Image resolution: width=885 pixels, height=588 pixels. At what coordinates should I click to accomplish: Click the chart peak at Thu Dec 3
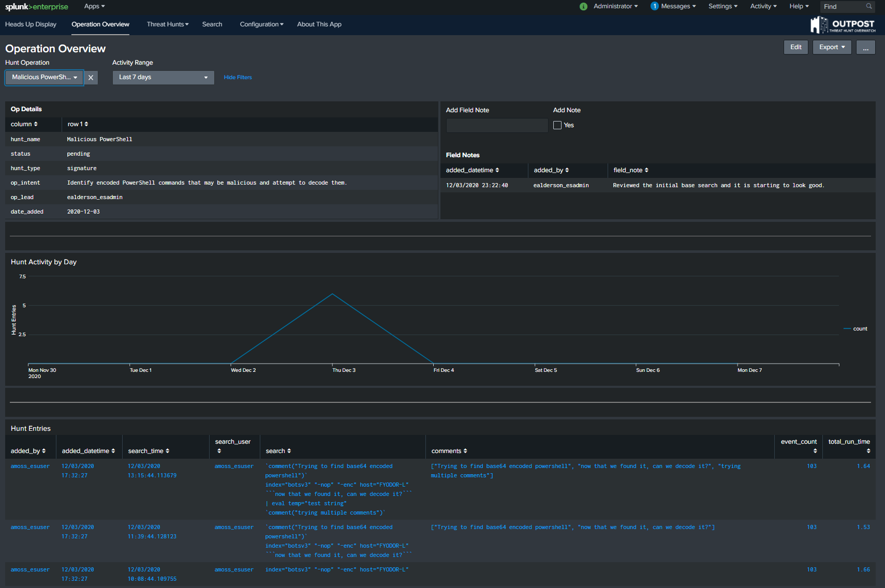(x=332, y=294)
